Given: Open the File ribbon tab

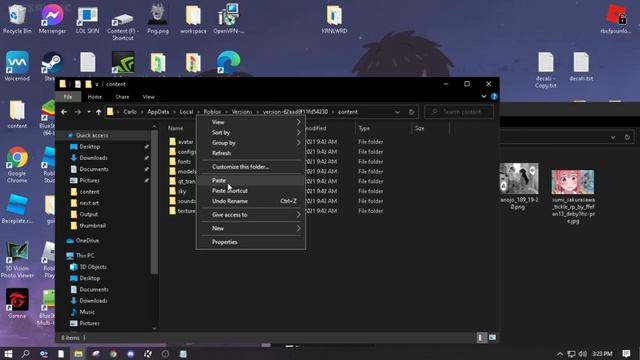Looking at the screenshot, I should pos(68,97).
